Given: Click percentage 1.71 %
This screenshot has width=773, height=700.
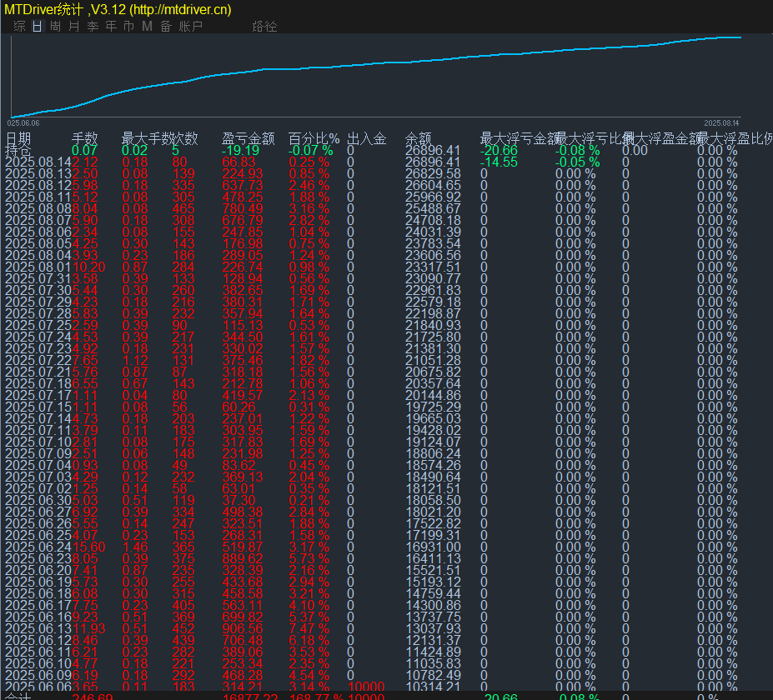Looking at the screenshot, I should [309, 302].
